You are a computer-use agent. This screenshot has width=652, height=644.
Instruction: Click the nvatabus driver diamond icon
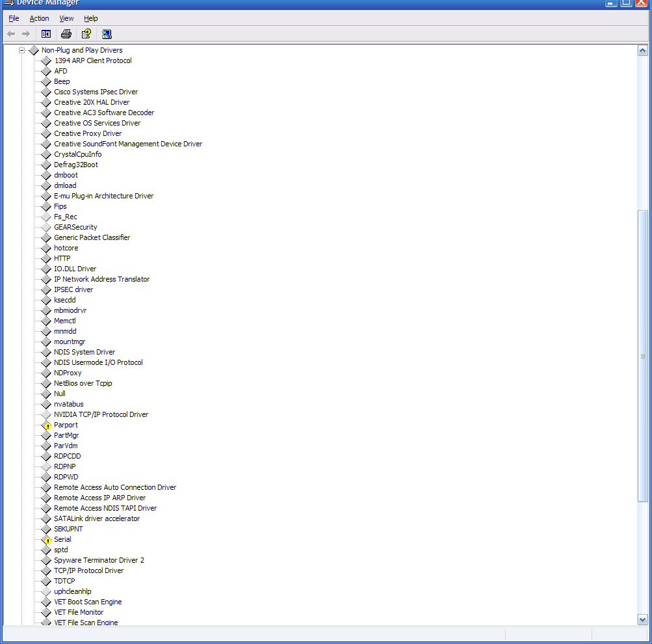pos(46,405)
